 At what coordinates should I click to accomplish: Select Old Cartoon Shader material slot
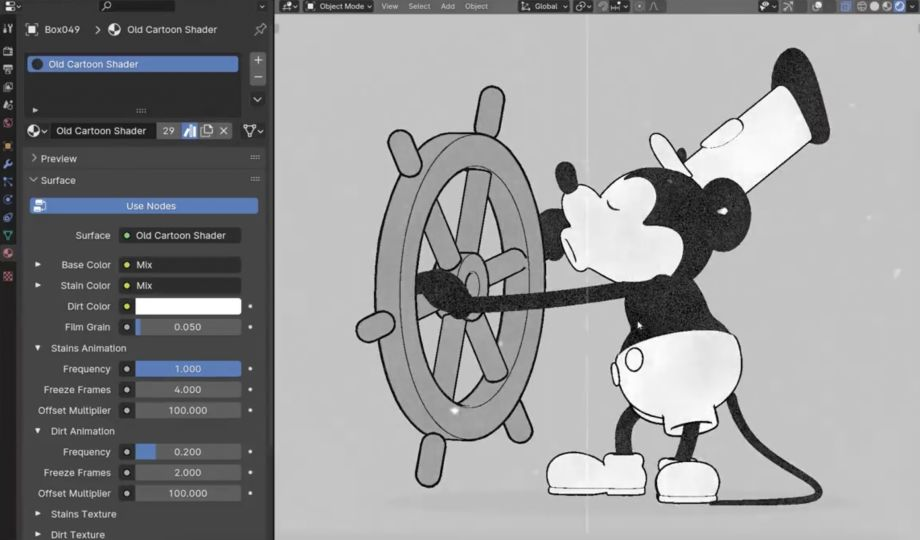pos(133,64)
